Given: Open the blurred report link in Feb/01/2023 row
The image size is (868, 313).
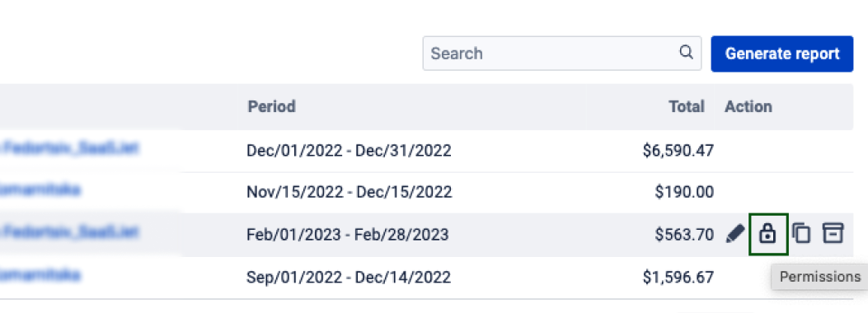Looking at the screenshot, I should coord(69,232).
